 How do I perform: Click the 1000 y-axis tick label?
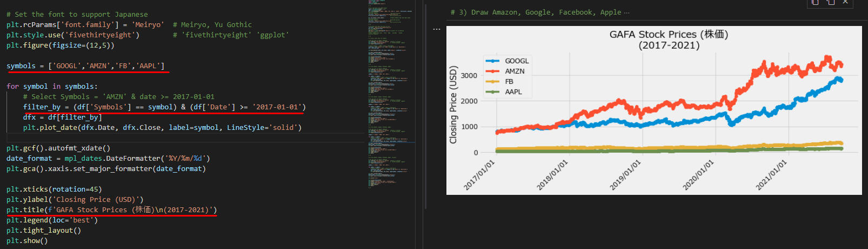pos(469,127)
